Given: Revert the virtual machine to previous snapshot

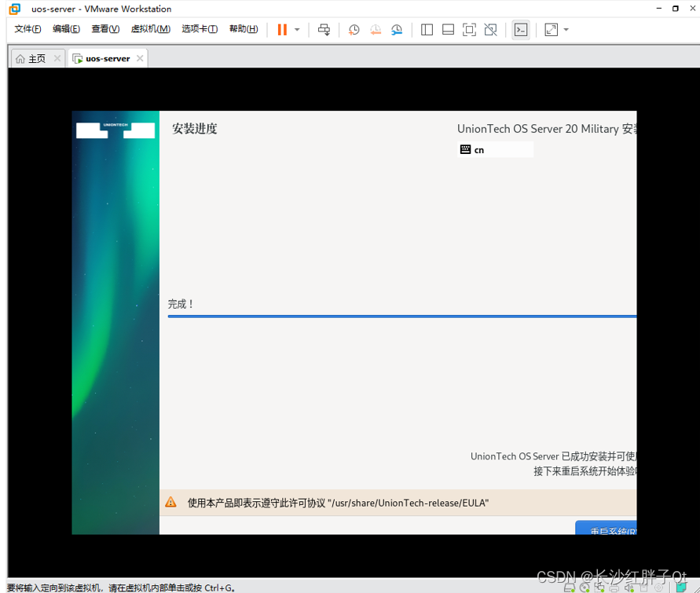Looking at the screenshot, I should pos(376,30).
